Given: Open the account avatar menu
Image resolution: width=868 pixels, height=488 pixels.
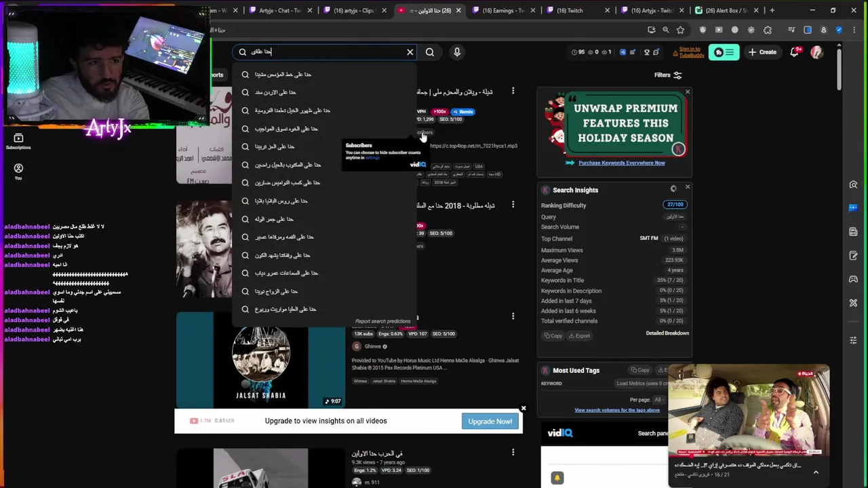Looking at the screenshot, I should point(817,52).
